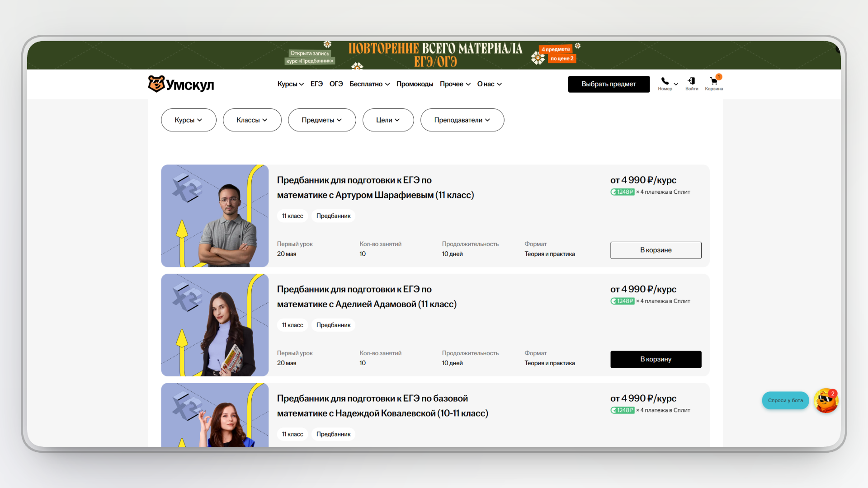Open the Цели filter dropdown
This screenshot has width=868, height=488.
388,120
